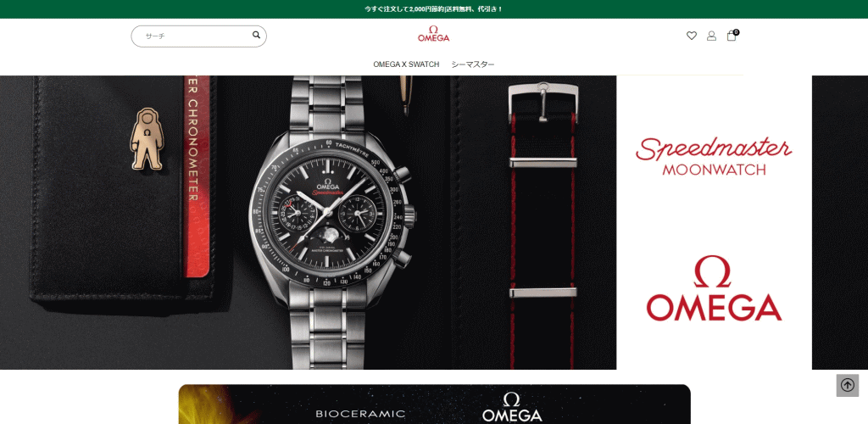Click the green promo banner text
The image size is (868, 424).
(434, 9)
